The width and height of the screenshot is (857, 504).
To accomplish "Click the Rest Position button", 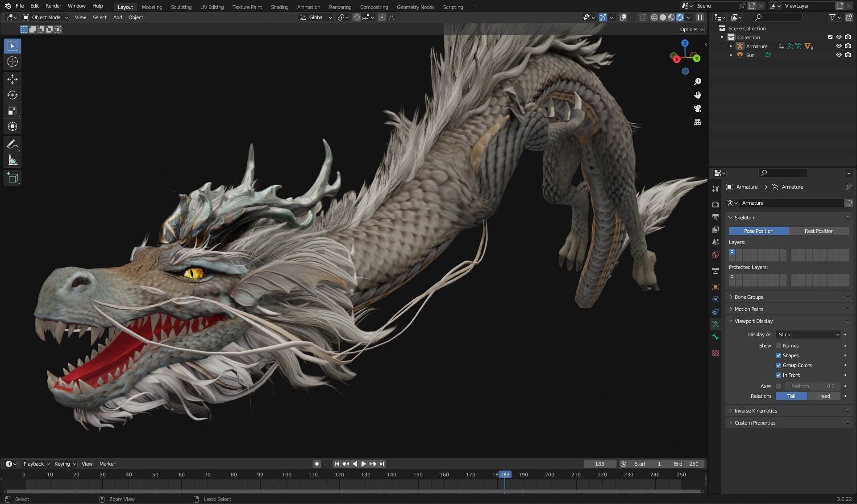I will (x=819, y=231).
